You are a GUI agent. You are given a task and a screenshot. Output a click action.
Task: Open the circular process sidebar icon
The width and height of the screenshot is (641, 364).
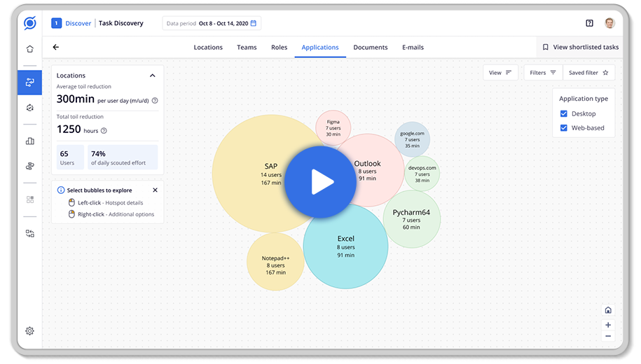tap(30, 108)
